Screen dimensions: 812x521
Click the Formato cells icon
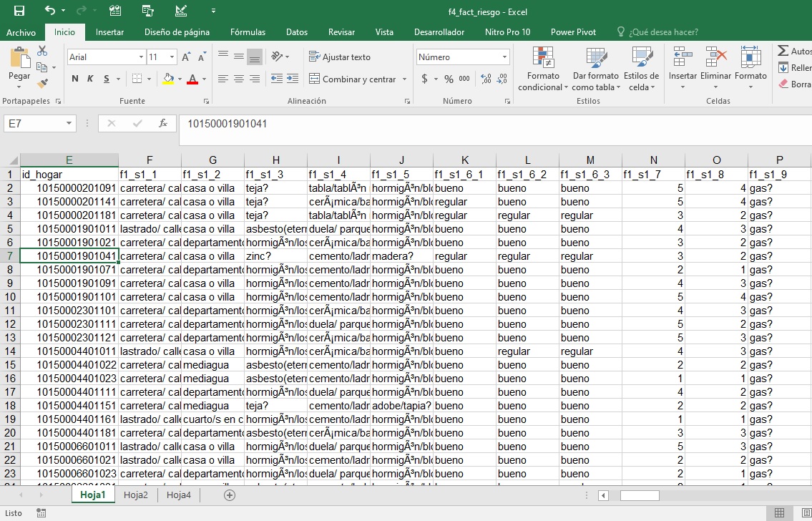click(750, 57)
